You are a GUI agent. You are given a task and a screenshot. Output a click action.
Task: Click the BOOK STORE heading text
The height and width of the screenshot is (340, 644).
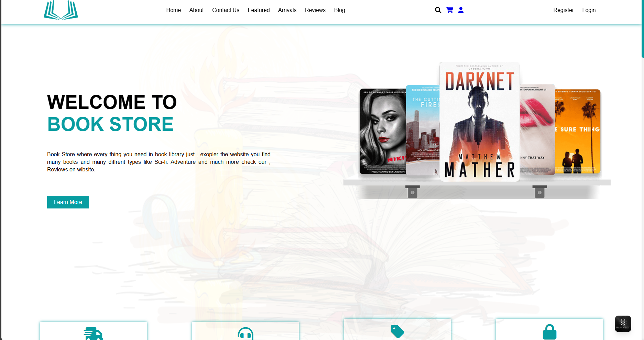pos(110,124)
